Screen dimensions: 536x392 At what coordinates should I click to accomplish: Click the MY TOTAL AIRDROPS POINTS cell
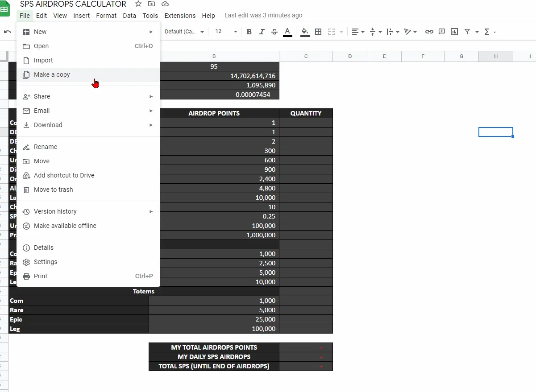(214, 347)
